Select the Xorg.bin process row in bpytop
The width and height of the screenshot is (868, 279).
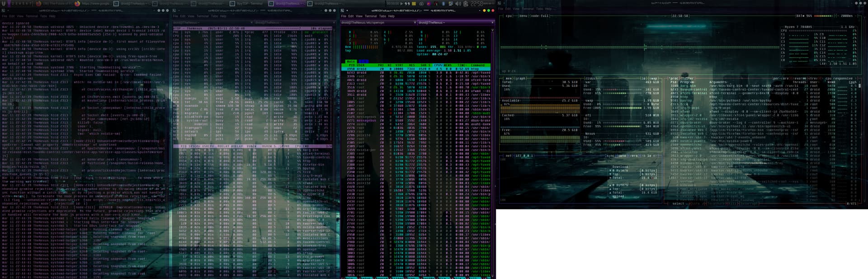[x=764, y=85]
